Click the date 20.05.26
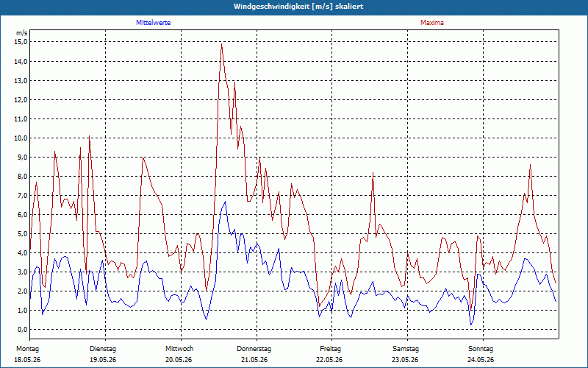588x368 pixels. [179, 360]
